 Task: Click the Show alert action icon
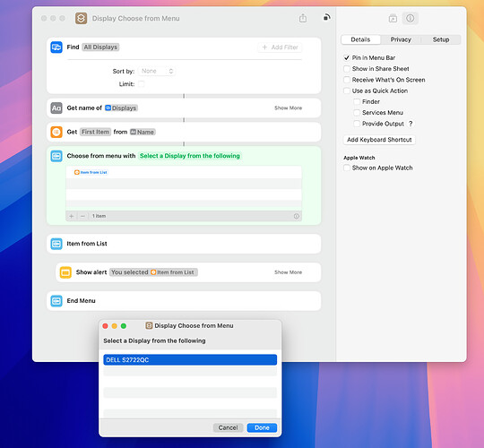[65, 272]
